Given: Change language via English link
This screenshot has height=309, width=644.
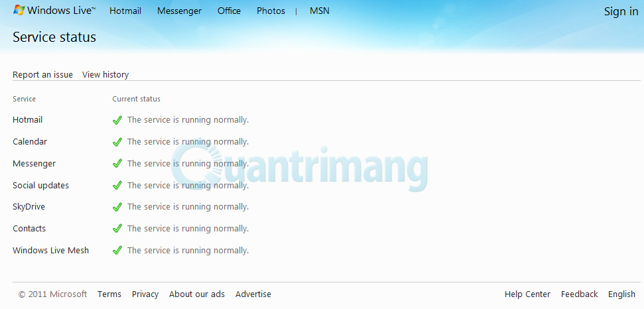Looking at the screenshot, I should pyautogui.click(x=622, y=294).
